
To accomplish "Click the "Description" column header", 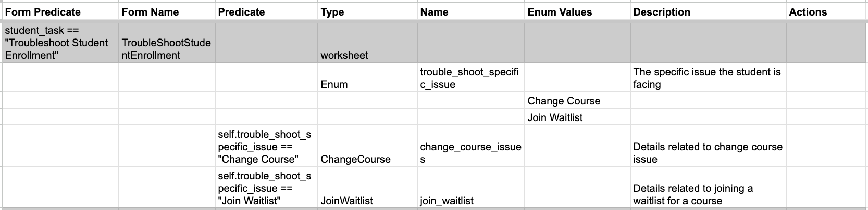I will tap(662, 12).
